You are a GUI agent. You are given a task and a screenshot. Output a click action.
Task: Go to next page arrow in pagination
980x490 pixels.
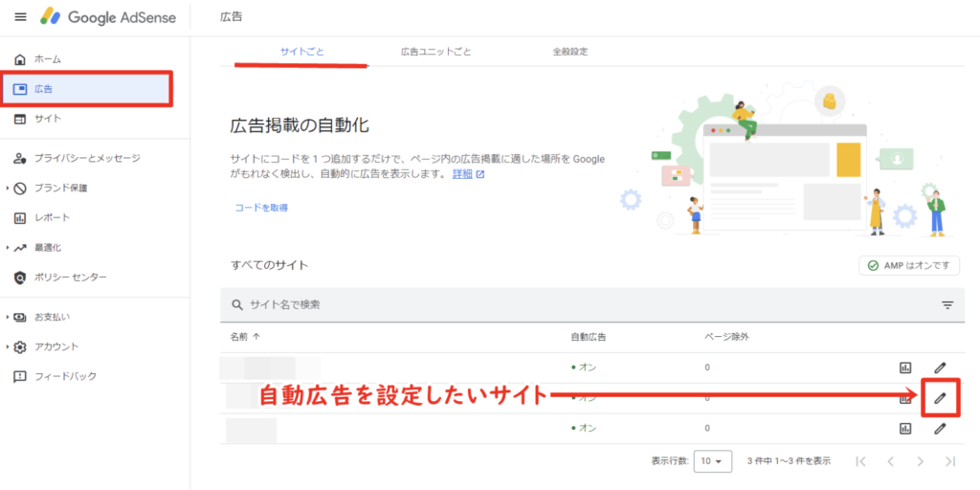click(x=920, y=460)
